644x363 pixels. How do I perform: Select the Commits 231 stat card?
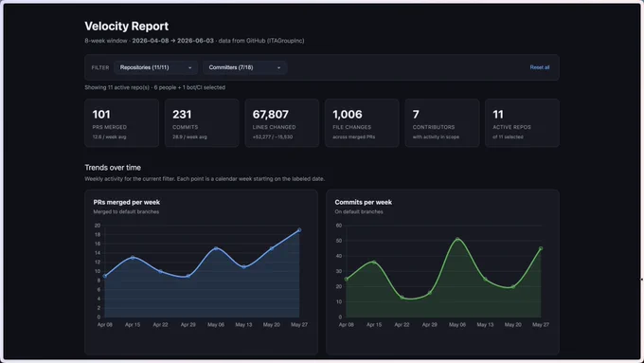[x=202, y=123]
